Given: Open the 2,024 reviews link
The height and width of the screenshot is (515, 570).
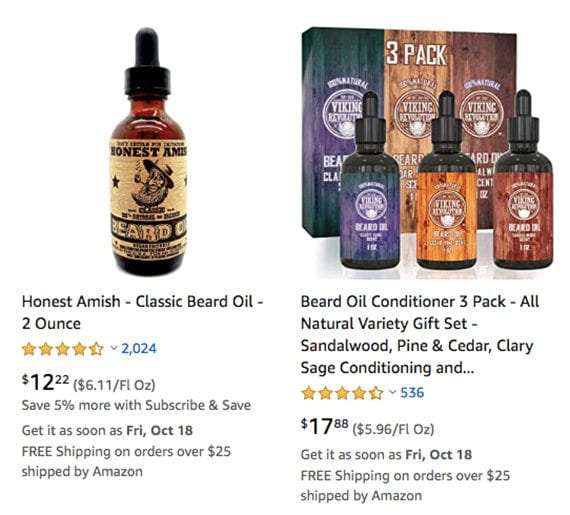Looking at the screenshot, I should 139,349.
